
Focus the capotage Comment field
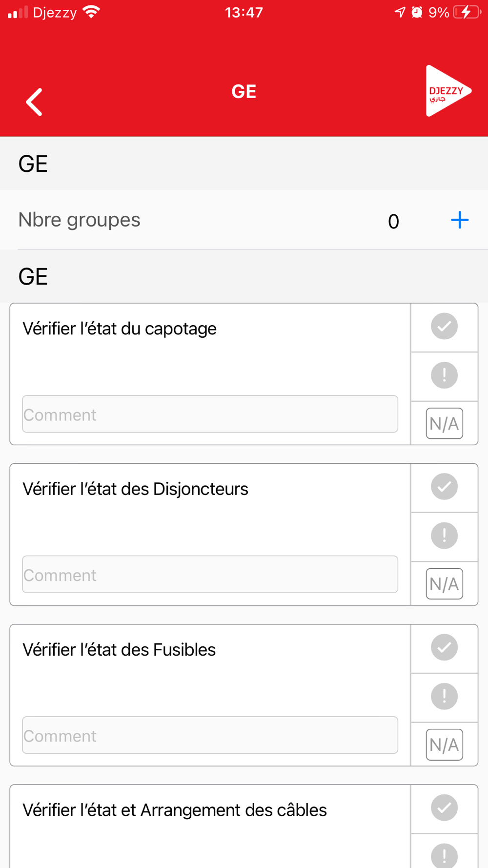coord(210,414)
